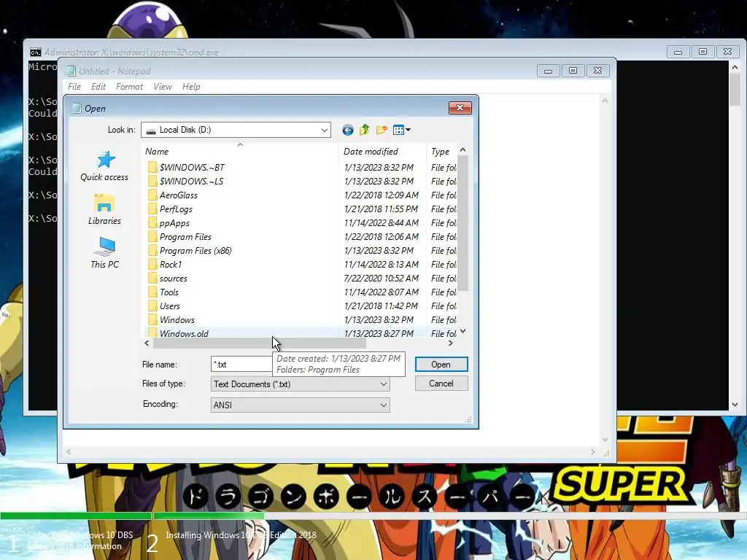The image size is (747, 560).
Task: Select the PerfLogs folder icon
Action: tap(152, 209)
